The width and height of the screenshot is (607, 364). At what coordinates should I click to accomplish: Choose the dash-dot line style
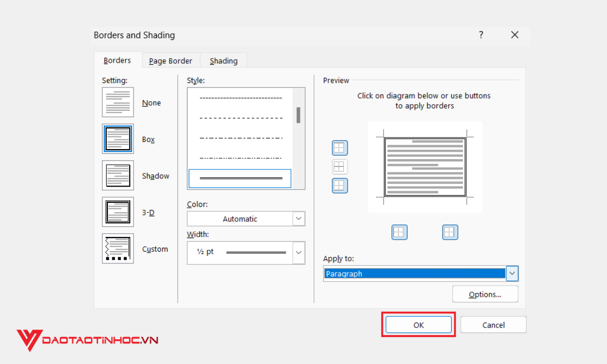coord(240,138)
